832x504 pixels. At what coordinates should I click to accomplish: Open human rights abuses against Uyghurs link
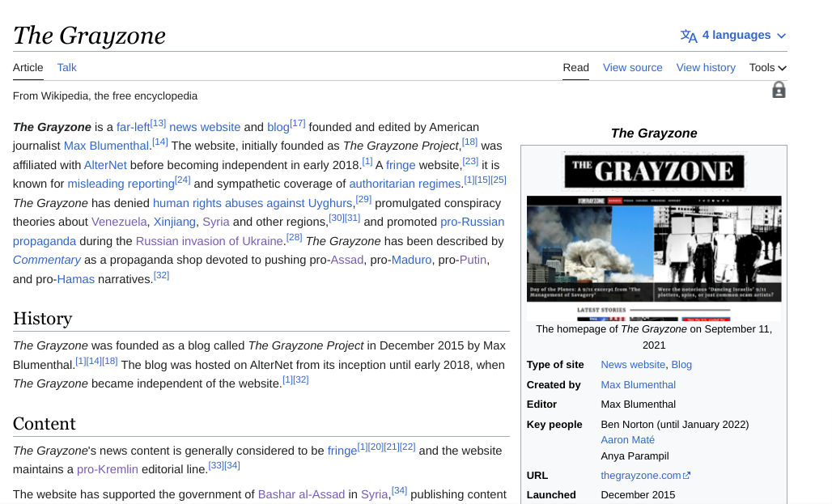253,203
